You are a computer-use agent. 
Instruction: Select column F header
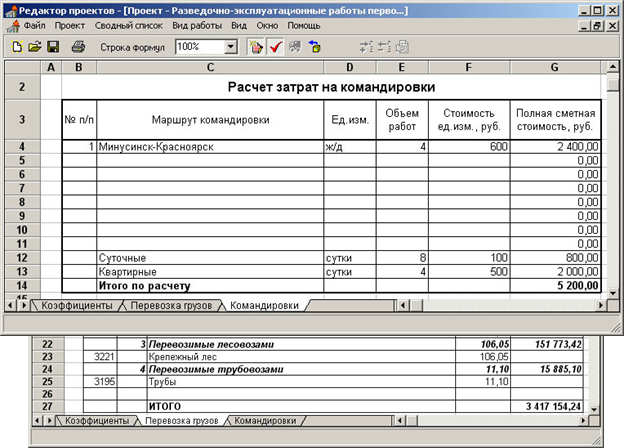(469, 67)
